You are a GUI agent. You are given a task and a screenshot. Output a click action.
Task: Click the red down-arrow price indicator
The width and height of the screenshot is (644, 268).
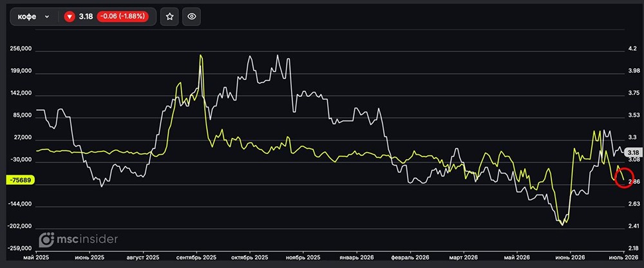[70, 17]
